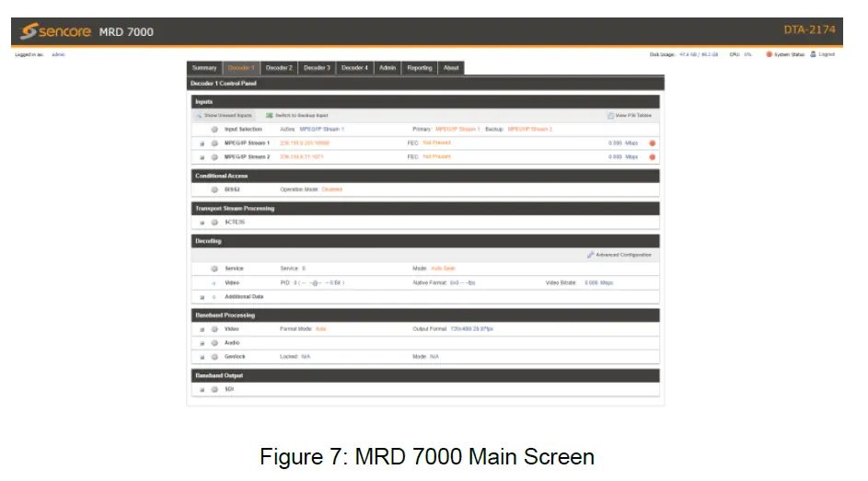The image size is (868, 481).
Task: Open settings gear for Genlock row
Action: tap(214, 357)
